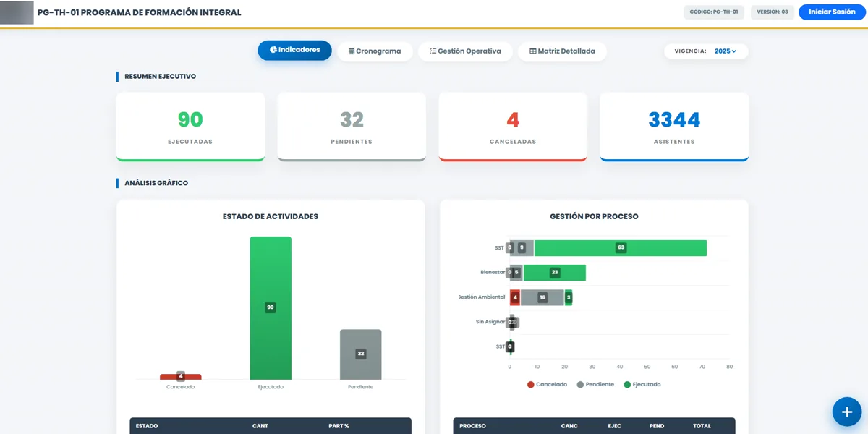Click the CANT column header

(260, 426)
